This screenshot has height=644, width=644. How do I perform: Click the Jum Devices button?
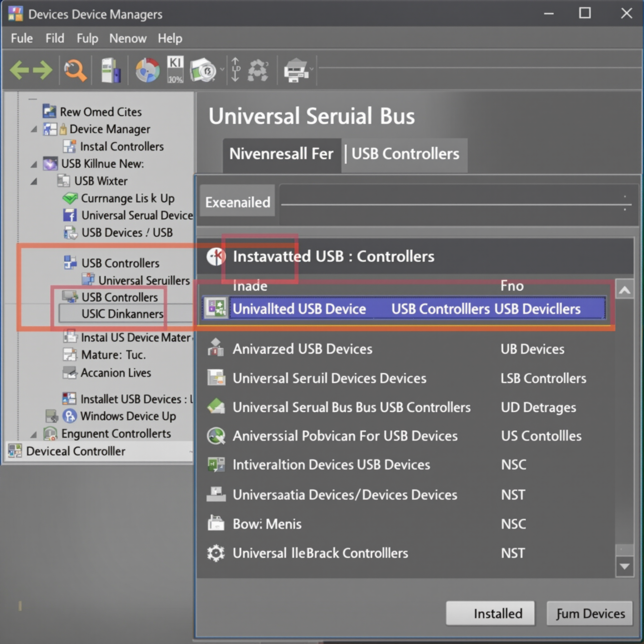(589, 613)
